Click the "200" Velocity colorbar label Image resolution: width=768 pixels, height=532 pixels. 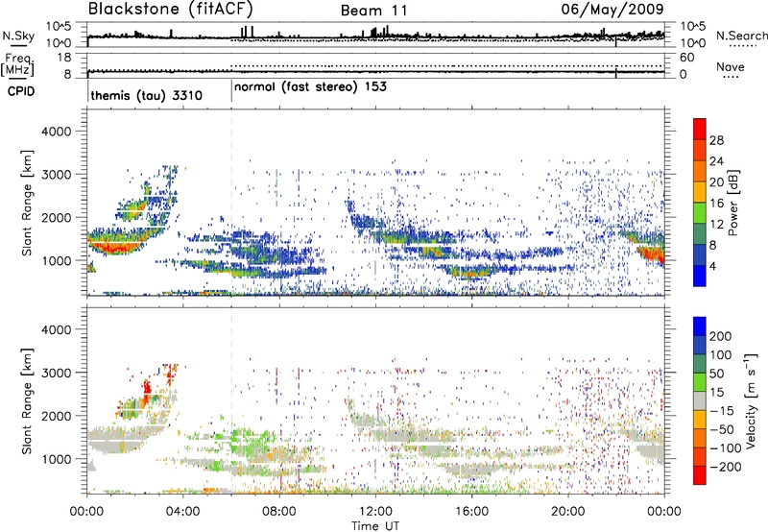click(x=721, y=336)
